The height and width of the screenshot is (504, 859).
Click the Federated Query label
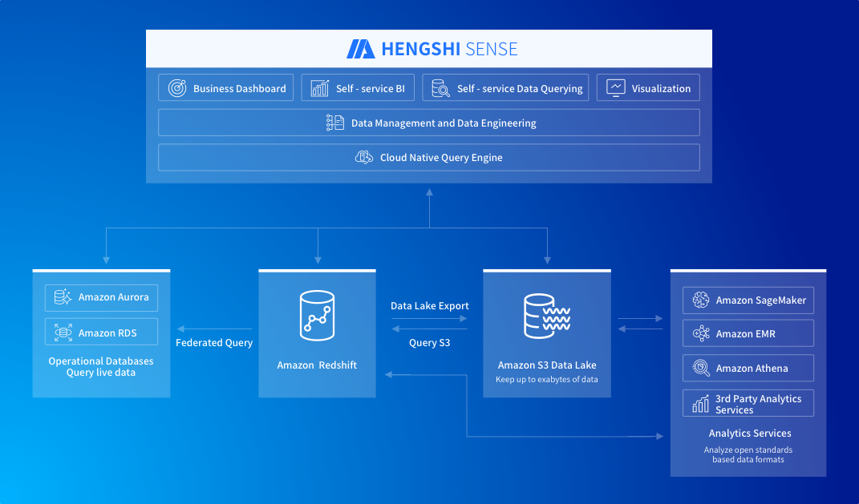[214, 343]
